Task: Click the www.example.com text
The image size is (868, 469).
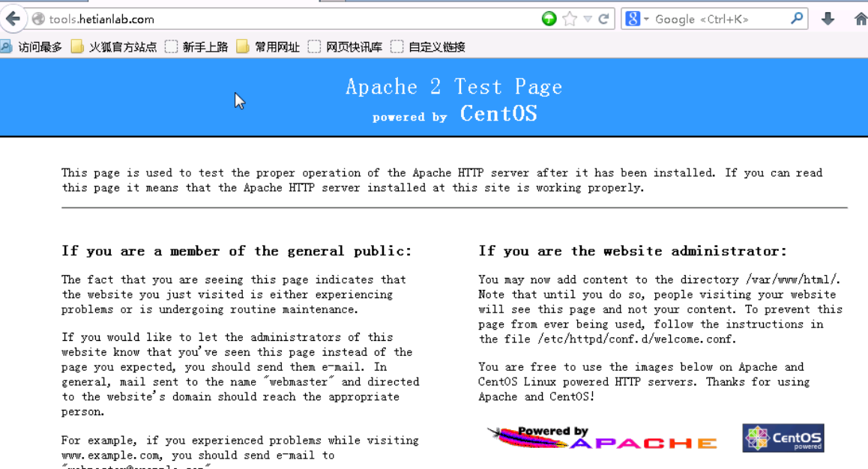Action: [111, 456]
